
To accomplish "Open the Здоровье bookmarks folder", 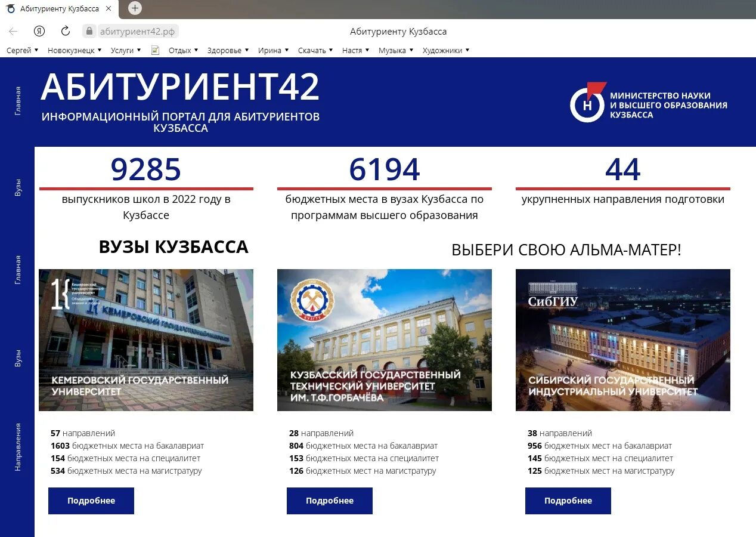I will coord(228,51).
